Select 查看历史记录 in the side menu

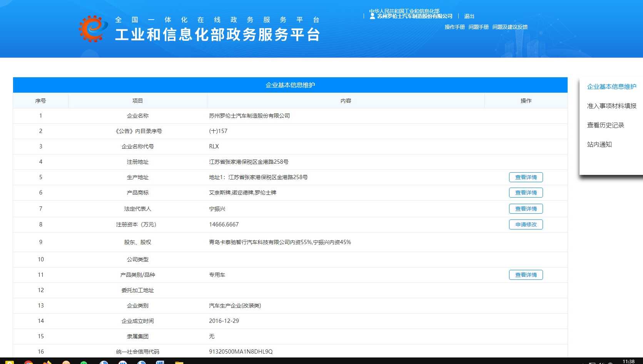coord(605,125)
